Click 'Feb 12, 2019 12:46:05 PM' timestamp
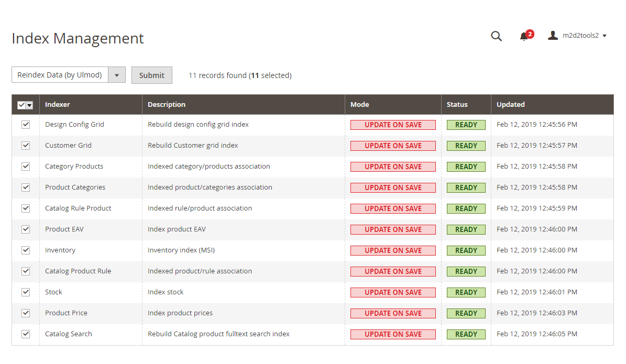 click(x=537, y=334)
